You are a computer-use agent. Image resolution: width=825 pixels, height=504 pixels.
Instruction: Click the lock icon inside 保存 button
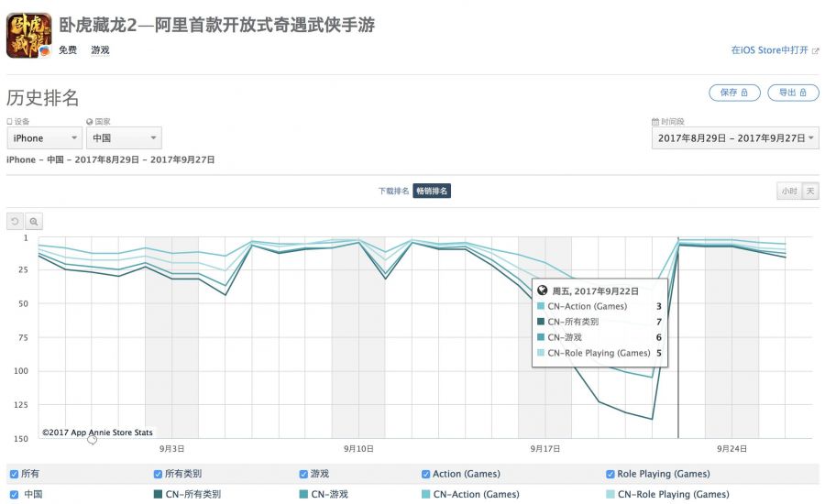[744, 93]
